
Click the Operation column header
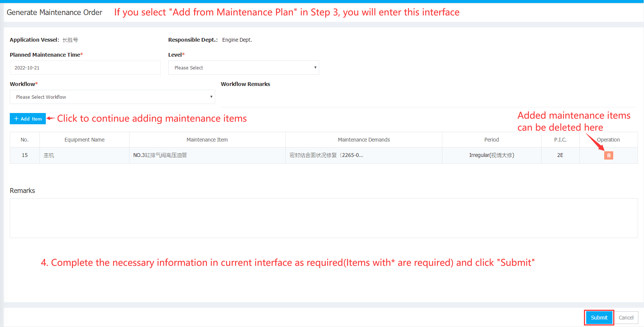point(608,140)
